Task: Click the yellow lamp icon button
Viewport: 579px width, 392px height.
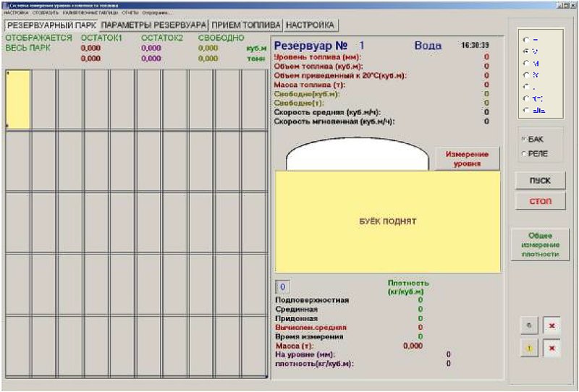Action: [x=529, y=349]
